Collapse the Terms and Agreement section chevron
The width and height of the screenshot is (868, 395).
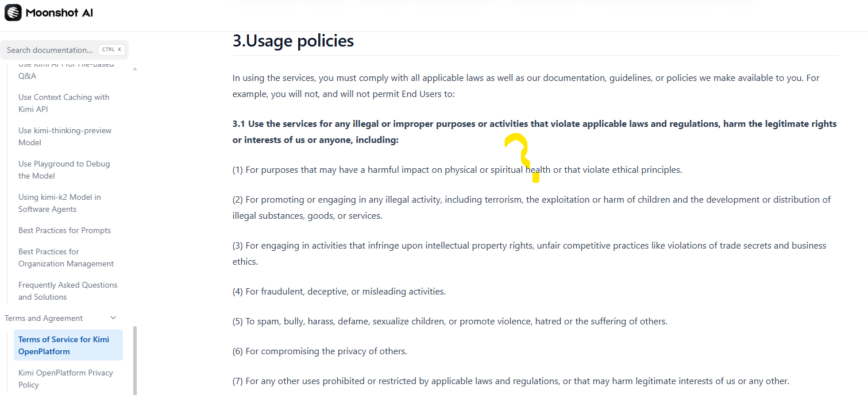pos(113,318)
